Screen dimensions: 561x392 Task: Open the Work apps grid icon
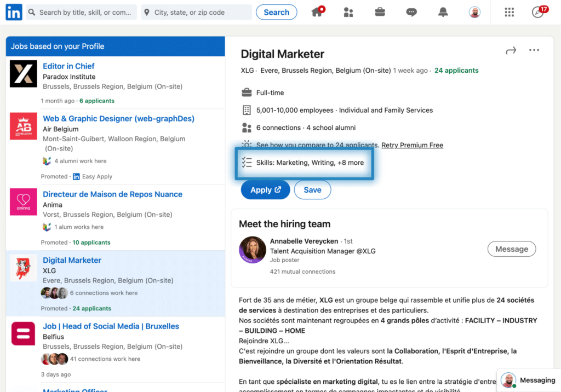pyautogui.click(x=509, y=12)
